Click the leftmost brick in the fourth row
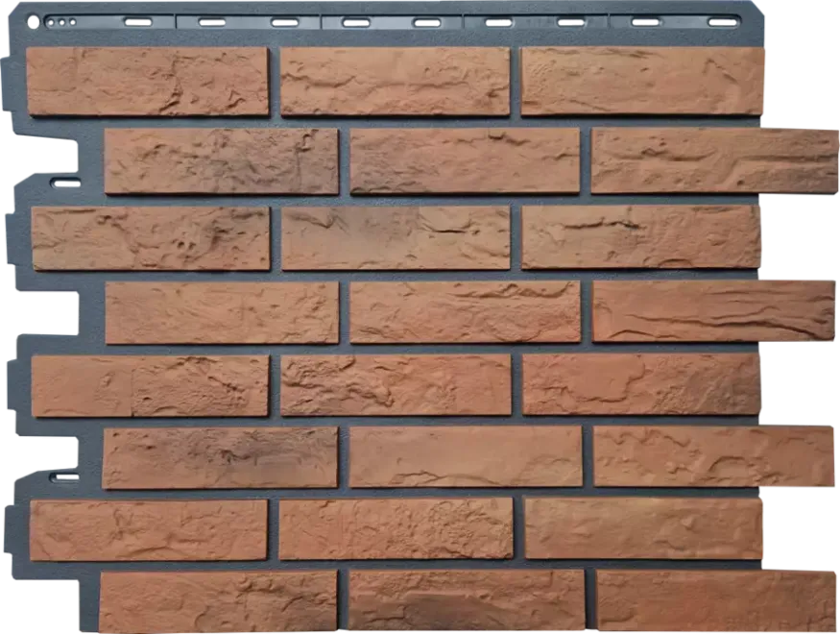Viewport: 840px width, 634px height. pos(222,312)
